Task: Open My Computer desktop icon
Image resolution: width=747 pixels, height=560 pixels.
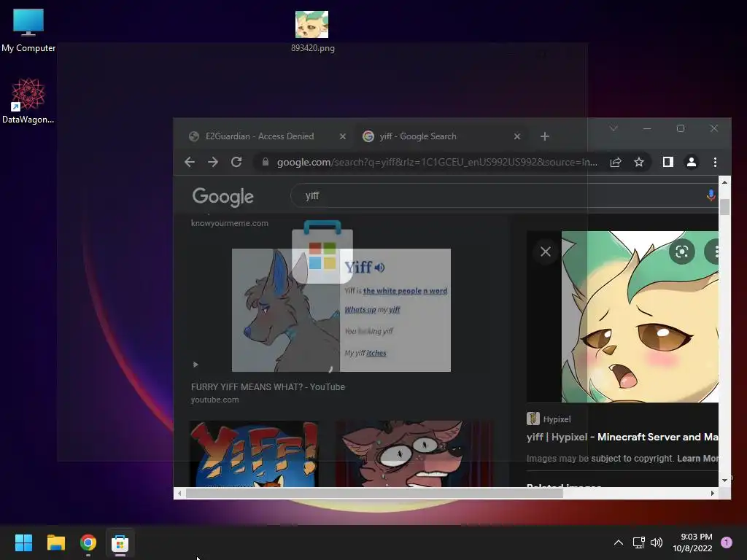Action: (x=28, y=31)
